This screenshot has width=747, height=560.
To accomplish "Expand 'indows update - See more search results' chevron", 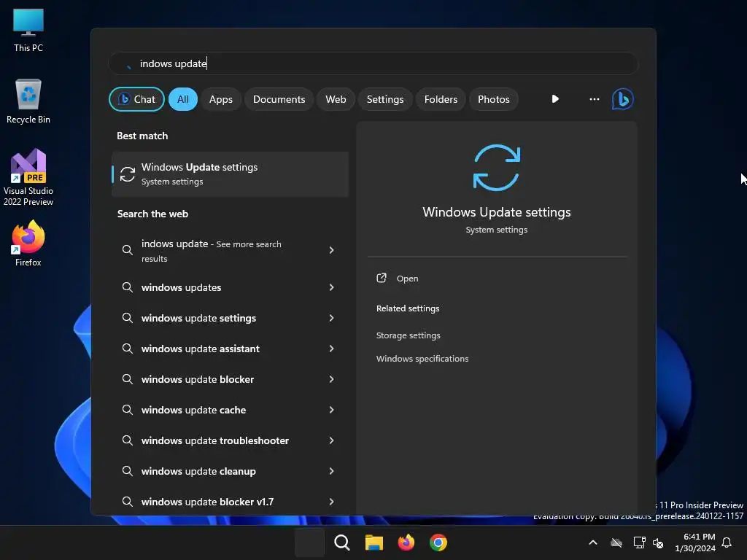I will [331, 250].
